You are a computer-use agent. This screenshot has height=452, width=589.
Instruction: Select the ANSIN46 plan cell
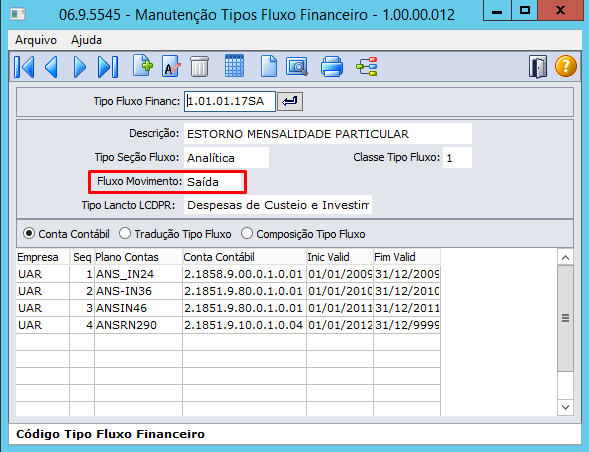coord(138,308)
